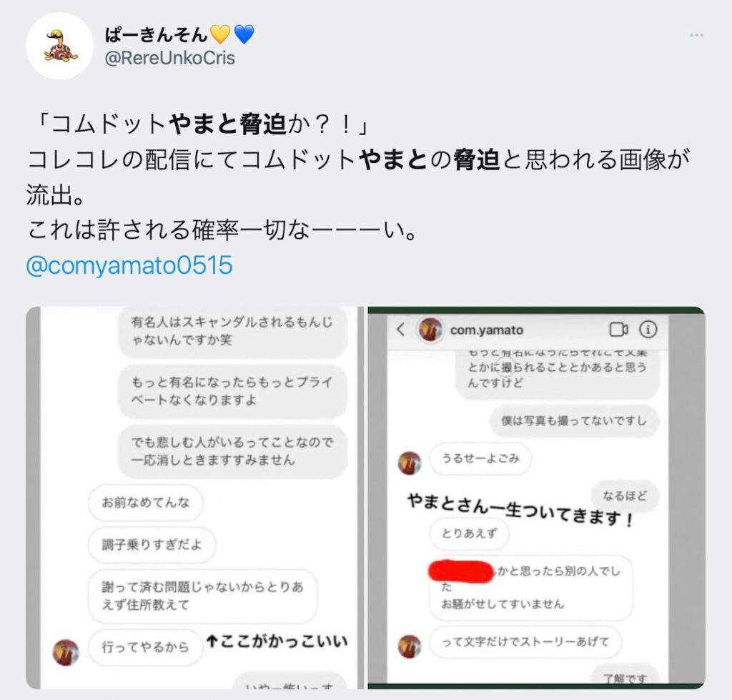This screenshot has width=732, height=700.
Task: Start video call icon in chat header
Action: click(618, 329)
